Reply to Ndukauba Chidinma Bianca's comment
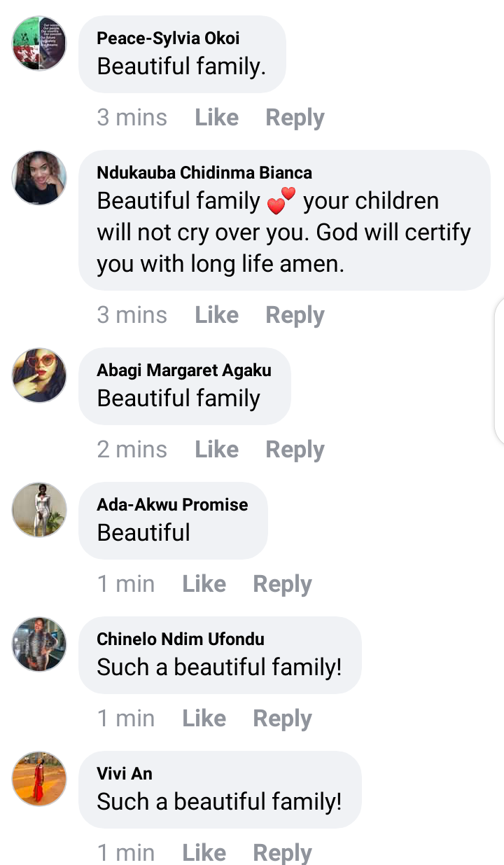The image size is (504, 865). pos(295,315)
